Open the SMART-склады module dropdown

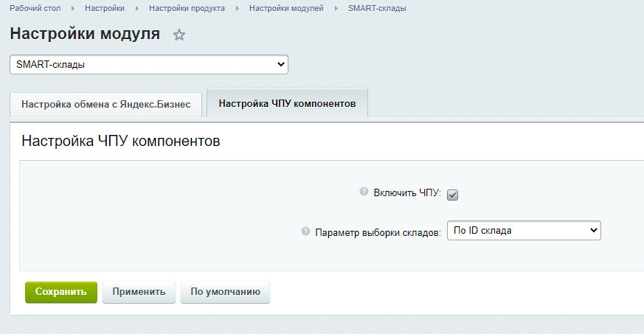coord(149,65)
